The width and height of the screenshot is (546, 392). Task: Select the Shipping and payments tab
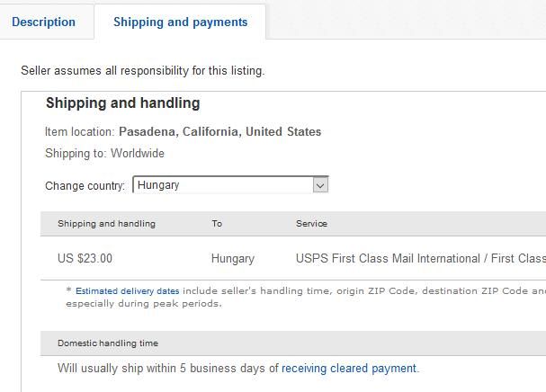coord(180,22)
